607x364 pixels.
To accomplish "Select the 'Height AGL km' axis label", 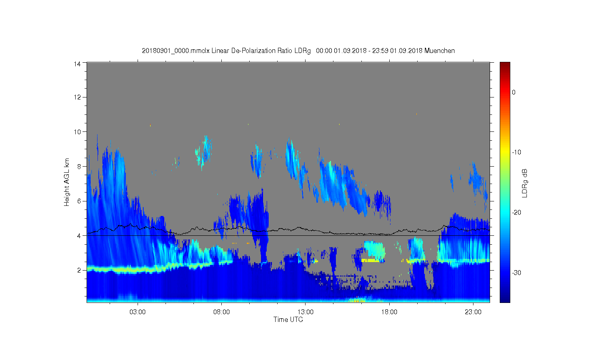I will [67, 182].
